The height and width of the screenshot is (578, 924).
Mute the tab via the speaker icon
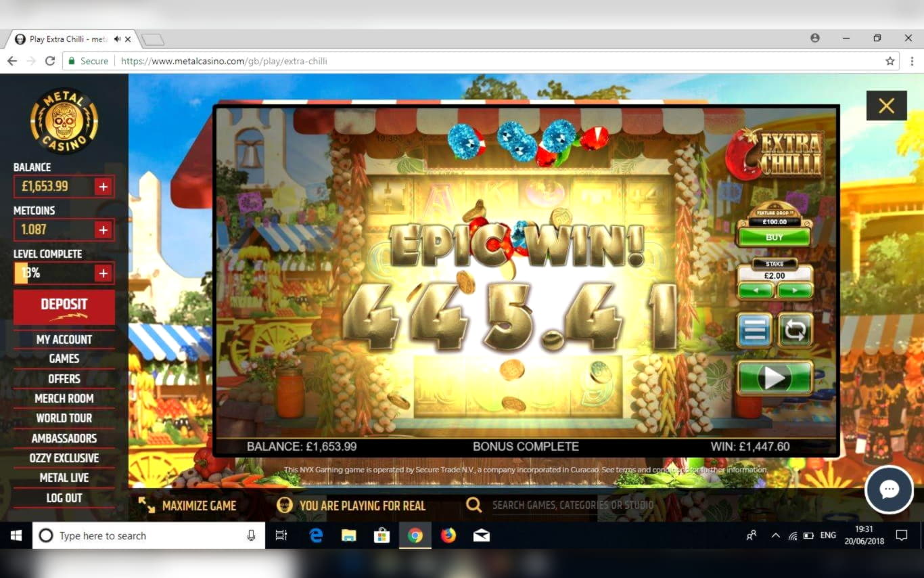pyautogui.click(x=118, y=39)
